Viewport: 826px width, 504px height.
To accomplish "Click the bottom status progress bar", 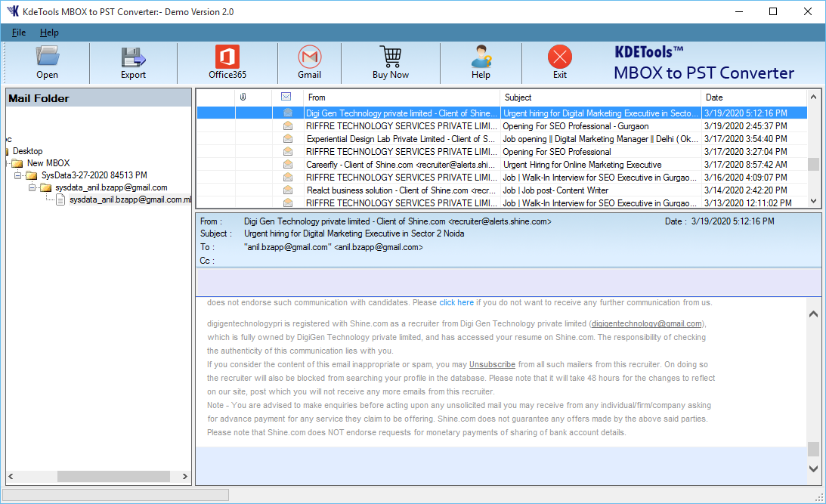I will pos(116,494).
